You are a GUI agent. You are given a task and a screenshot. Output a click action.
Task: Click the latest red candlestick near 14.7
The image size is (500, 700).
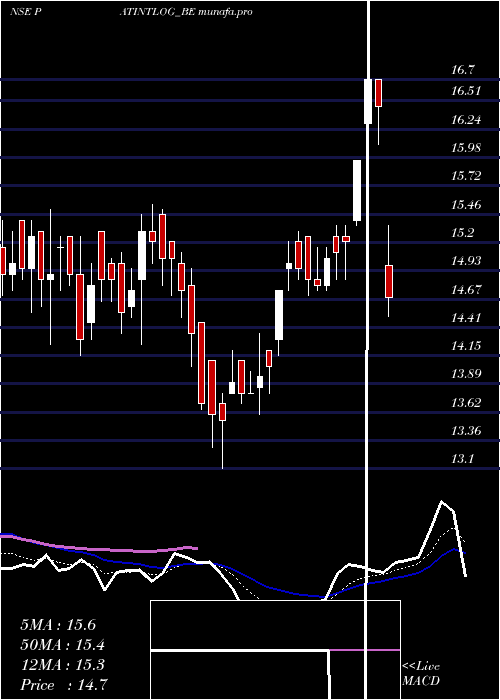point(389,281)
